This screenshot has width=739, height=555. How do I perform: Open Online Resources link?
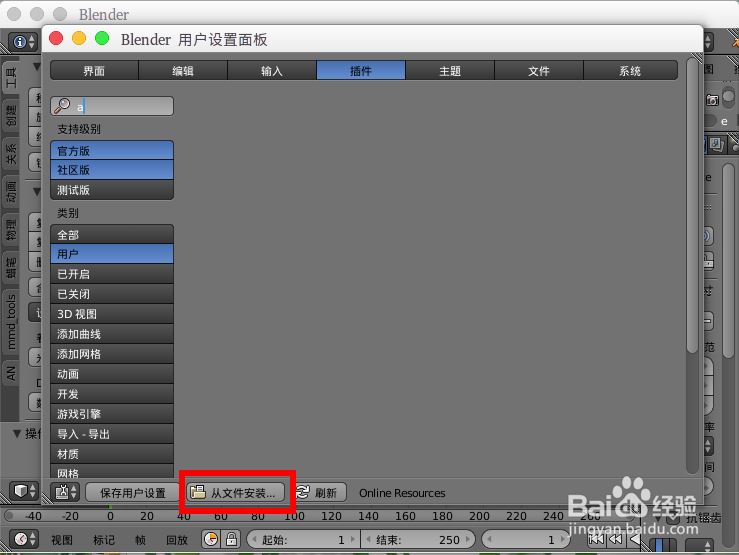402,493
